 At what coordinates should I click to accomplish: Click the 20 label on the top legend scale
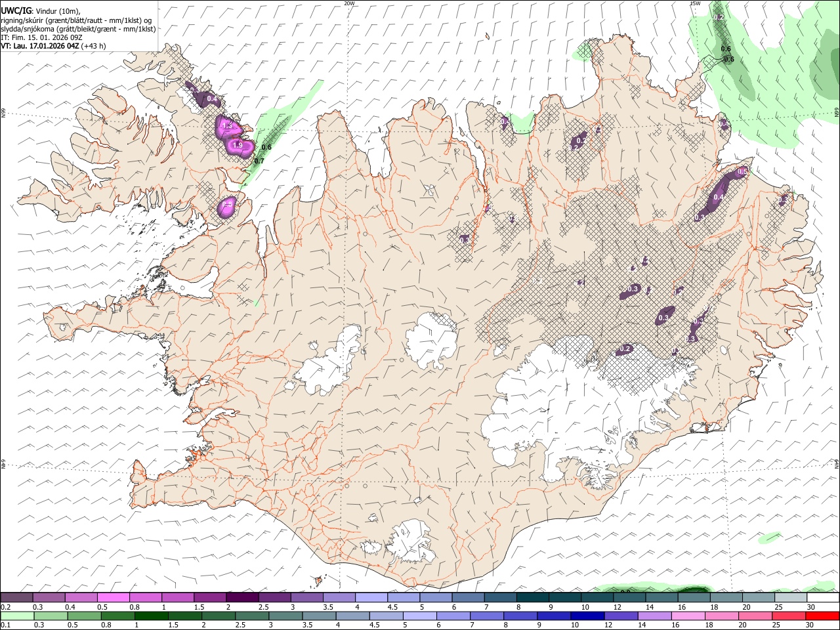tap(746, 607)
